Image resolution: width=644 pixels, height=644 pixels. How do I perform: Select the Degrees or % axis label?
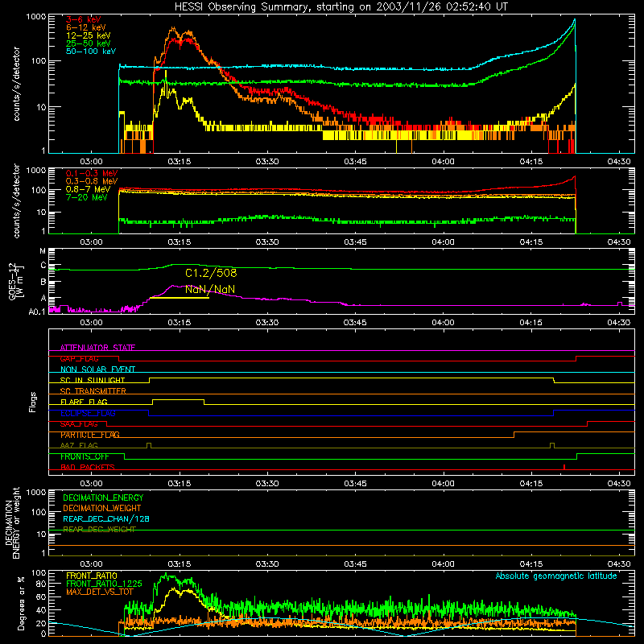click(x=21, y=604)
